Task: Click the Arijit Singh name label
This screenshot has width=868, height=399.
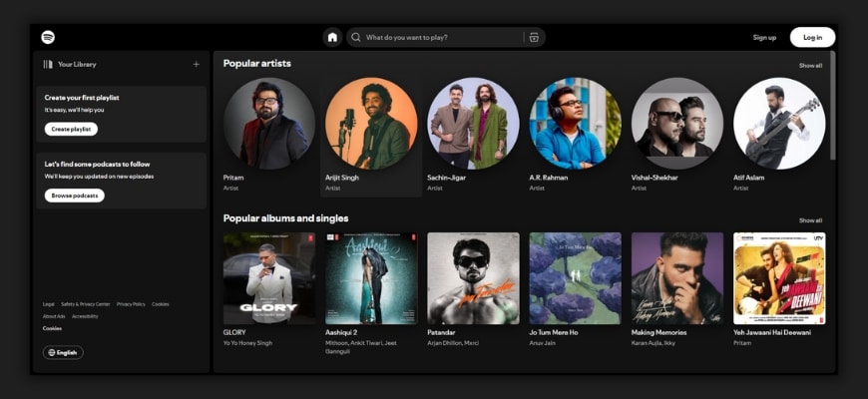Action: [x=342, y=178]
